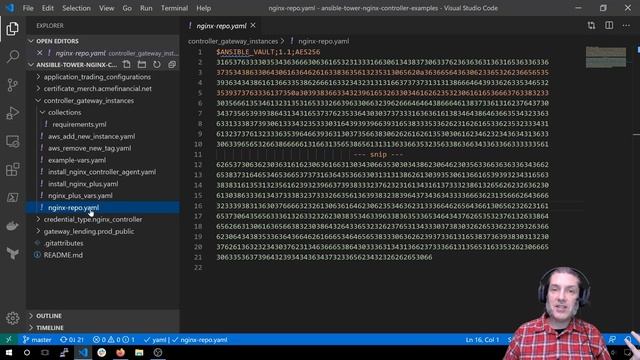
Task: Open the File menu
Action: click(x=28, y=8)
